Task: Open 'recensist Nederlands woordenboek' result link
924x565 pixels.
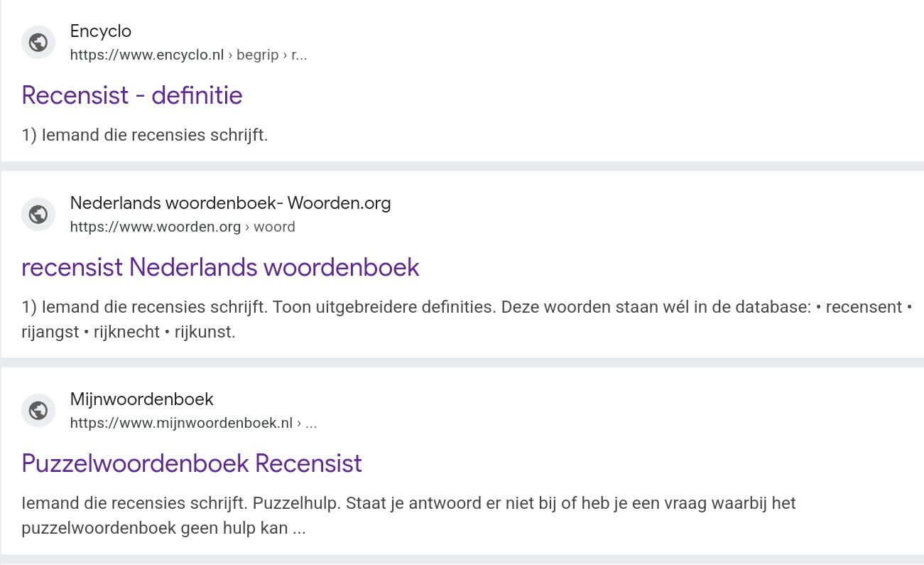Action: 220,267
